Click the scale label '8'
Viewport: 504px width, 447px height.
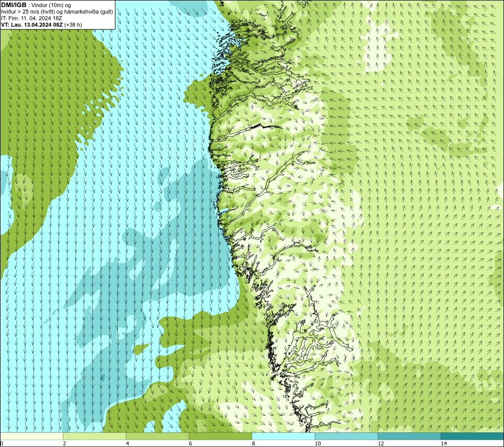coord(254,443)
